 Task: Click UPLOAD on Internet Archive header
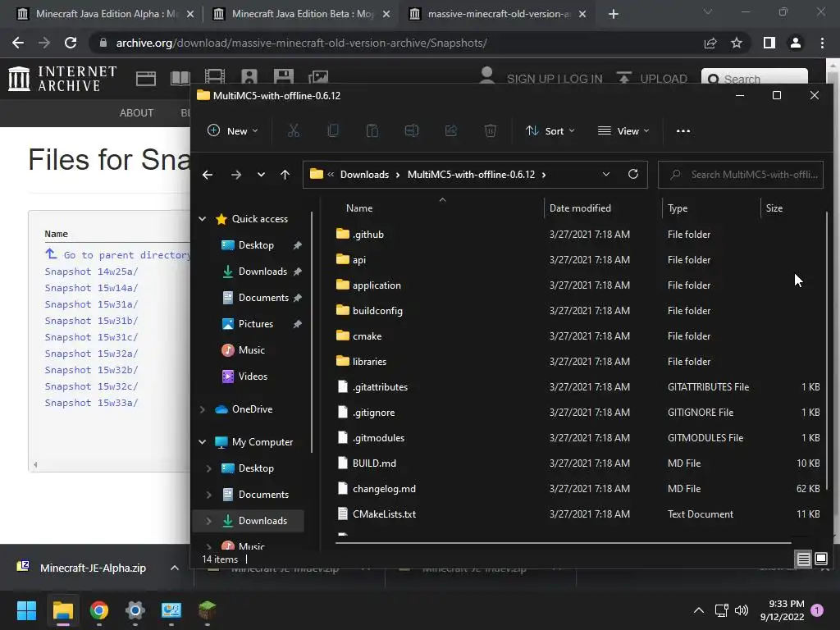click(x=652, y=79)
